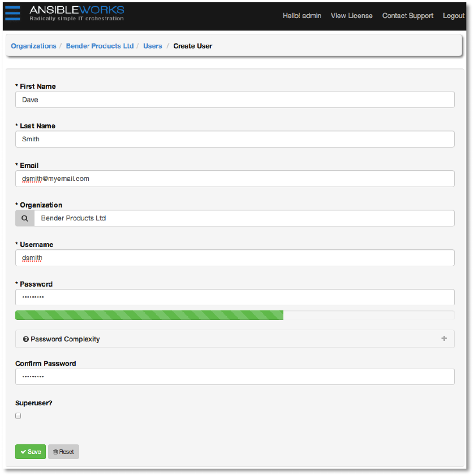Open the hamburger navigation menu
This screenshot has width=474, height=476.
point(13,14)
